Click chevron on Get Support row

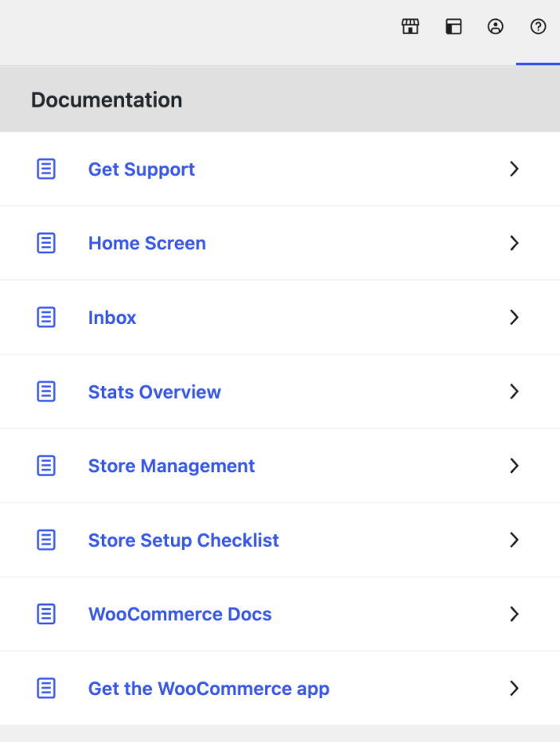pyautogui.click(x=514, y=169)
